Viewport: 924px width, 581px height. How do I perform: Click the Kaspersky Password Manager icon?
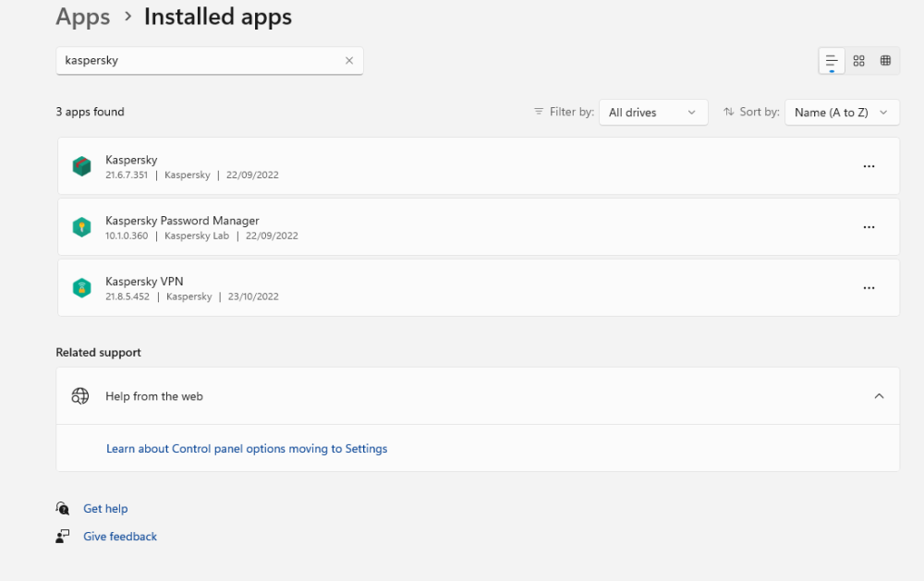point(81,226)
